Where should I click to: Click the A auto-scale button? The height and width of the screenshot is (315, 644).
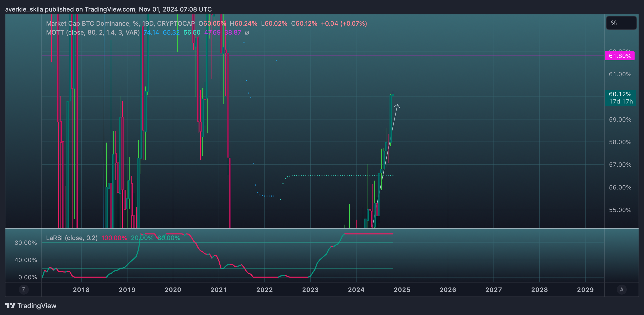[622, 290]
